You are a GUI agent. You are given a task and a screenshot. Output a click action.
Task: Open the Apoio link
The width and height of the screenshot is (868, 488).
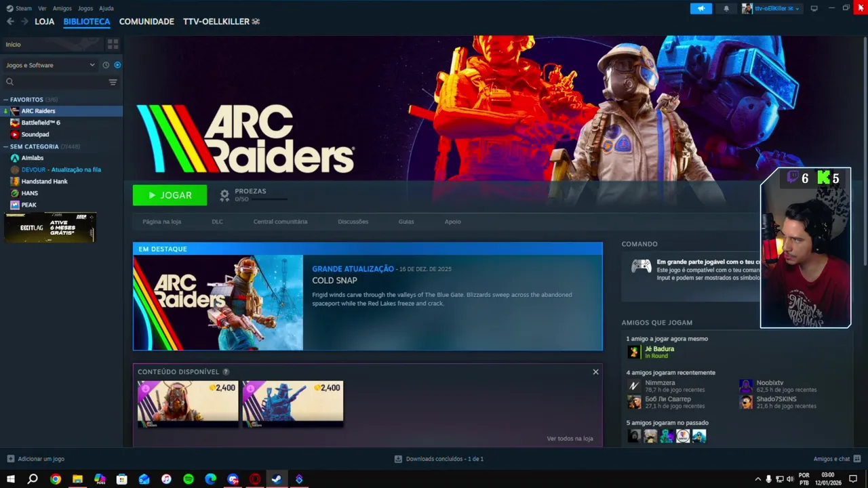pyautogui.click(x=452, y=222)
